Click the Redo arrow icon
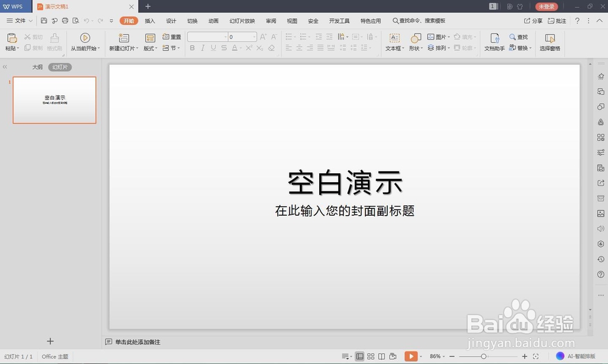Screen dimensions: 608x364 pos(100,21)
